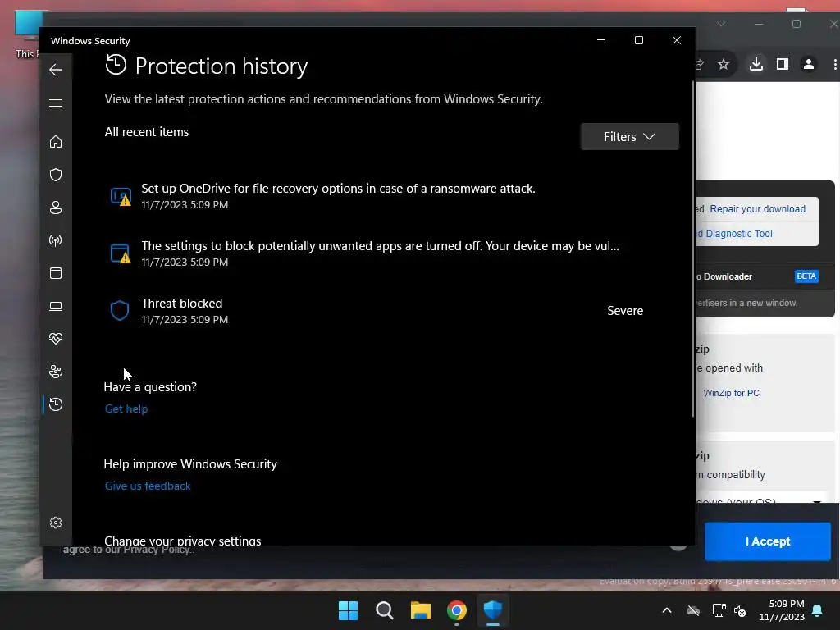Click the Severe label on Threat blocked

coord(625,311)
